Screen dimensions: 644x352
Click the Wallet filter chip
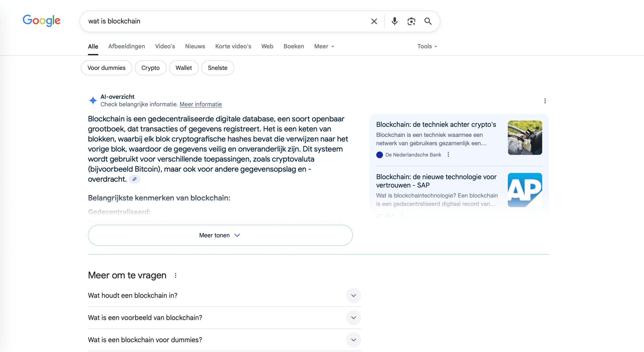coord(184,68)
